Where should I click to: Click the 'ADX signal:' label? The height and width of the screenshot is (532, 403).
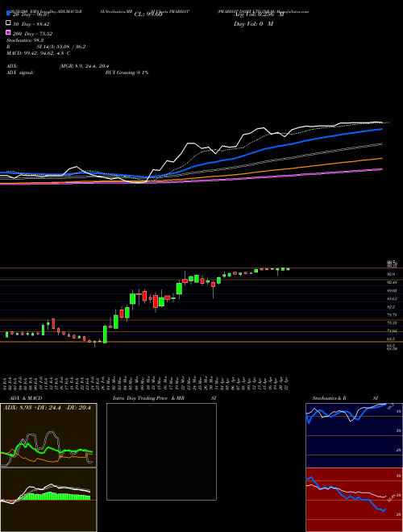coord(20,73)
